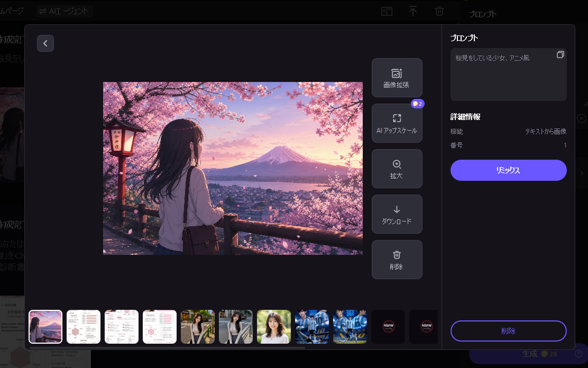Click the プロンプト heading in the dialog
This screenshot has width=588, height=368.
(x=464, y=38)
